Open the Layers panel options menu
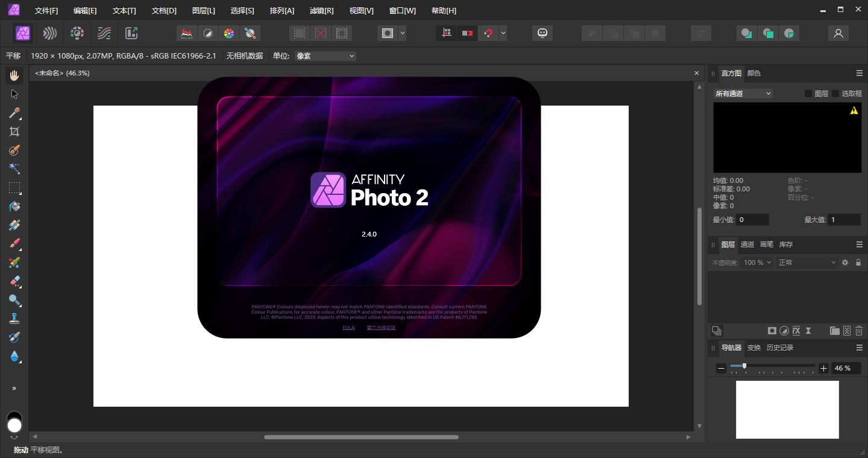868x458 pixels. click(x=860, y=244)
